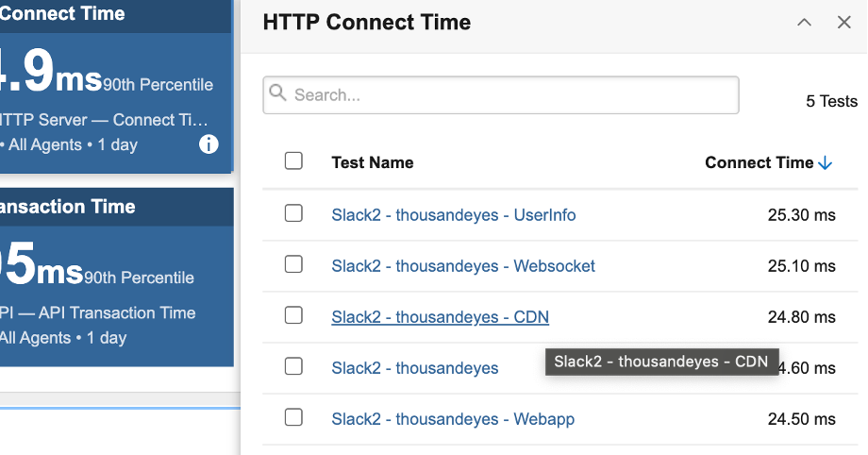Click the 25.30 ms value
Image resolution: width=868 pixels, height=455 pixels.
(x=801, y=215)
